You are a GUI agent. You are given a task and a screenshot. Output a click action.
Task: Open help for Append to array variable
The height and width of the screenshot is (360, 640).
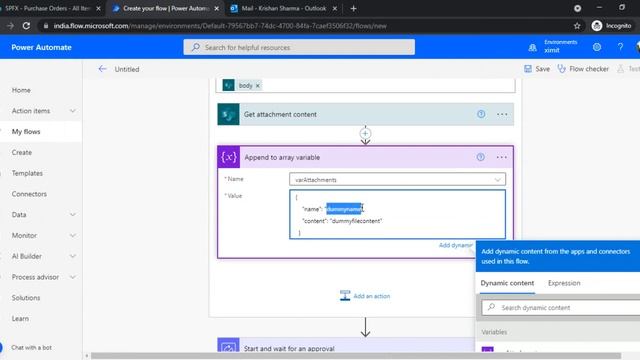(480, 157)
